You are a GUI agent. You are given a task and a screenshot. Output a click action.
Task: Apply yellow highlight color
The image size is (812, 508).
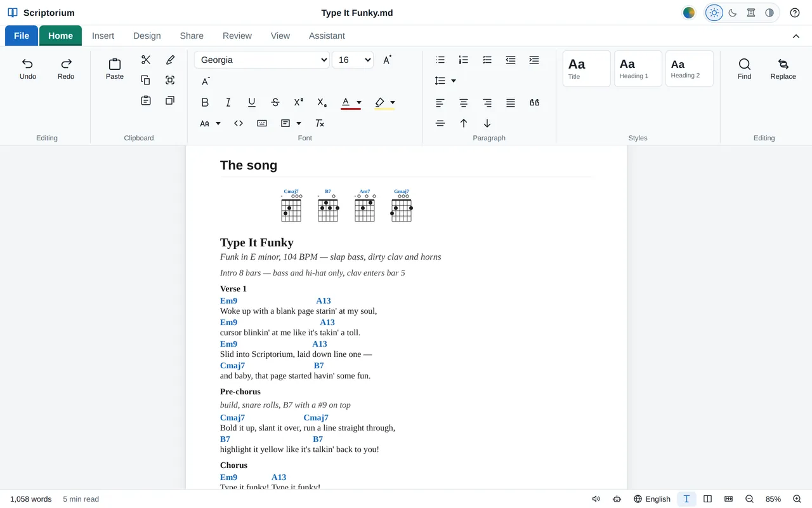click(x=379, y=102)
